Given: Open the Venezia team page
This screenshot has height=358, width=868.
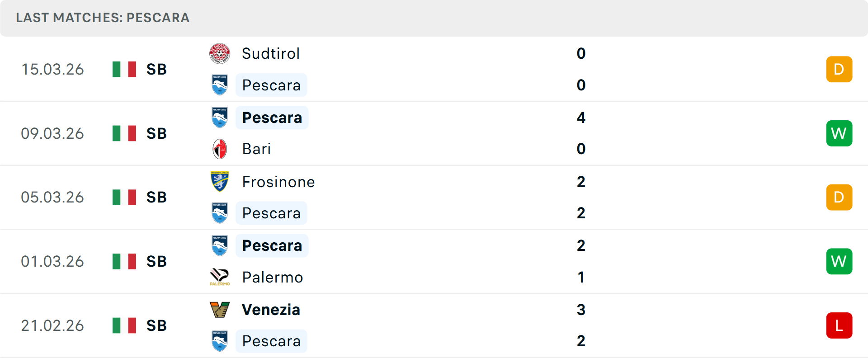Looking at the screenshot, I should 270,310.
